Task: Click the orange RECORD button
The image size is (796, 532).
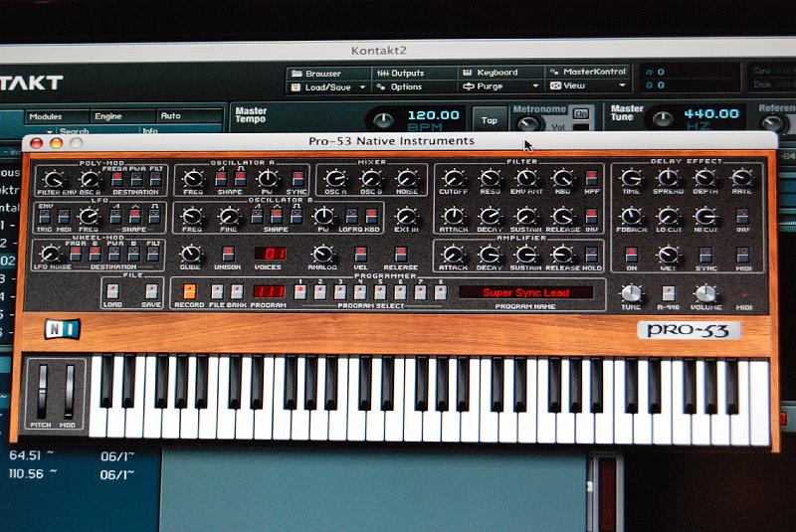Action: (189, 291)
